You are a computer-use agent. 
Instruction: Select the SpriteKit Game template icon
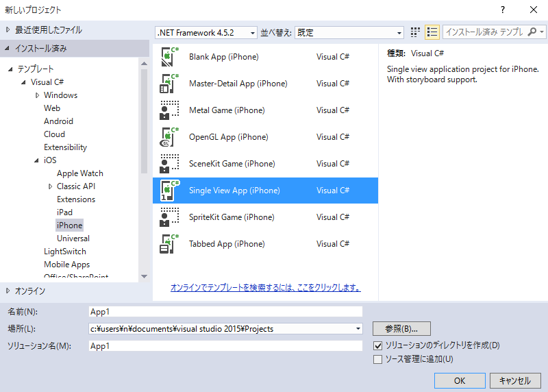click(169, 217)
